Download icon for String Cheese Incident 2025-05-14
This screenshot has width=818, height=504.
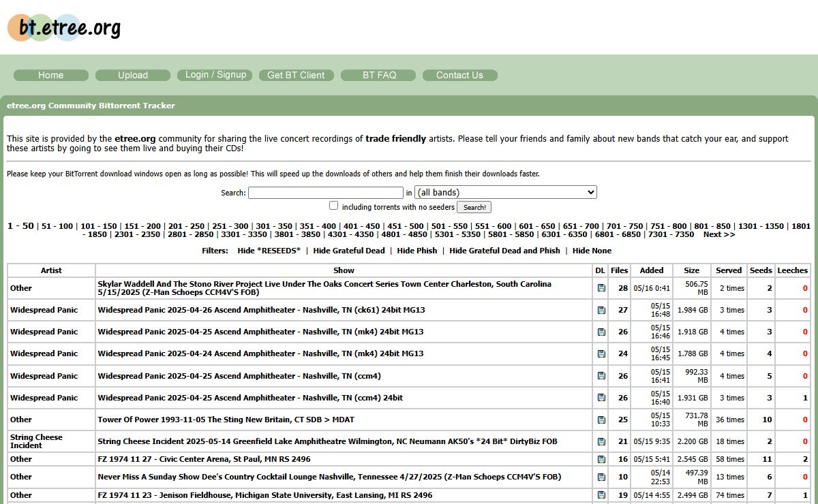601,441
